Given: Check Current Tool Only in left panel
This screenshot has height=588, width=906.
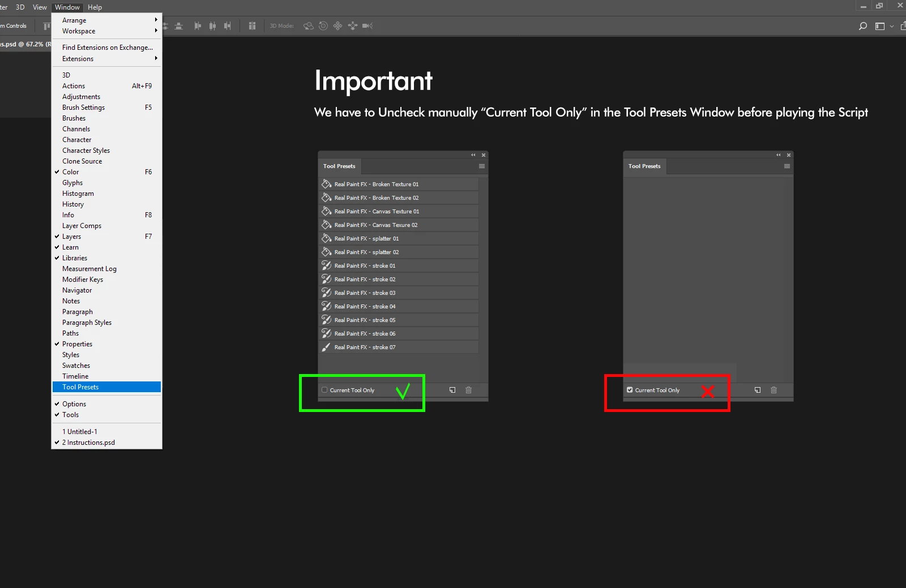Looking at the screenshot, I should [x=324, y=390].
